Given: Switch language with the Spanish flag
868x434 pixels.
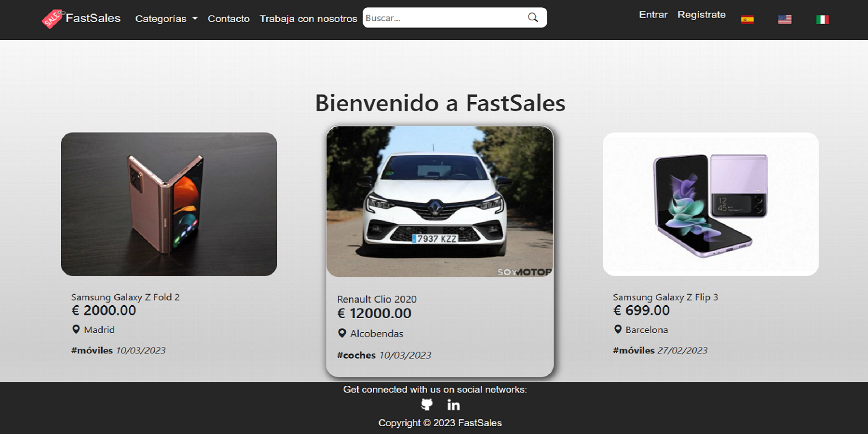Looking at the screenshot, I should coord(747,19).
